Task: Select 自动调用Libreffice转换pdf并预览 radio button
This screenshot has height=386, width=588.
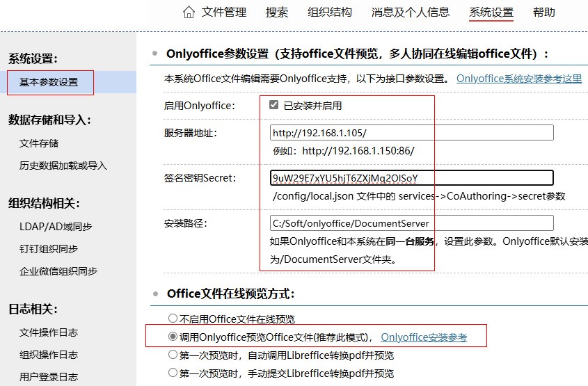Action: (x=173, y=355)
